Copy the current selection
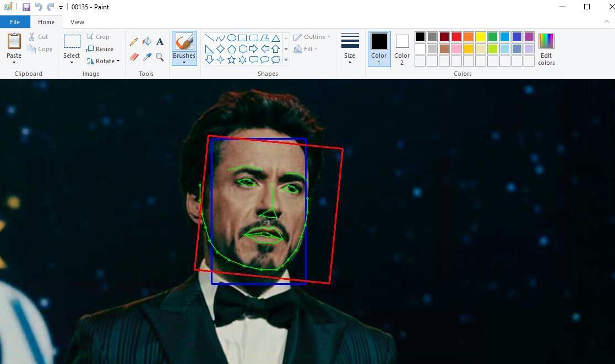 pyautogui.click(x=40, y=49)
